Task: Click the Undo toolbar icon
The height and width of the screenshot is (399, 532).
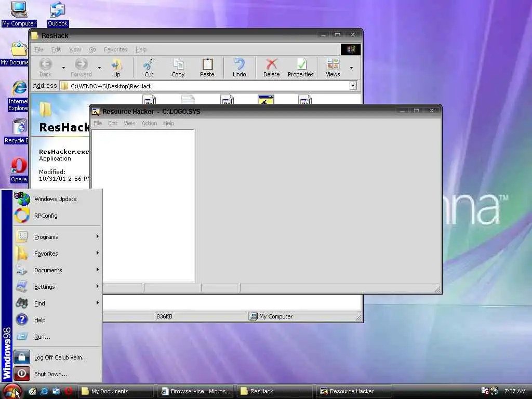Action: coord(239,67)
